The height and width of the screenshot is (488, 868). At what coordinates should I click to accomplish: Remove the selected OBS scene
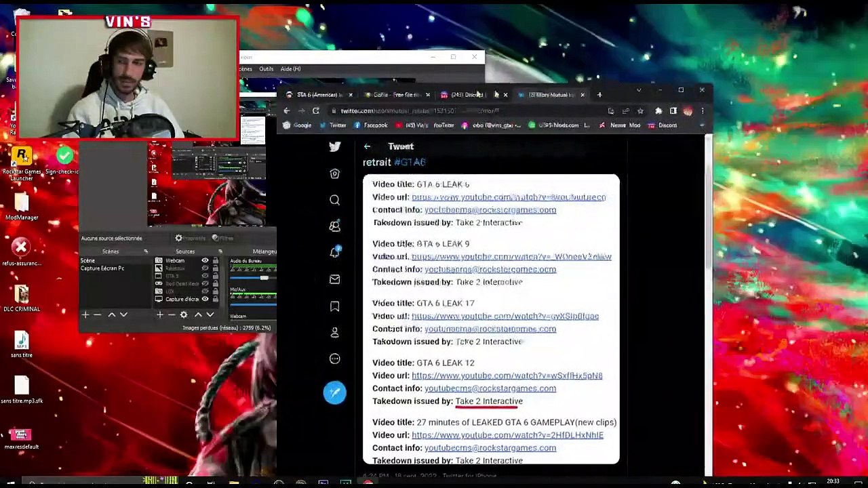coord(98,314)
